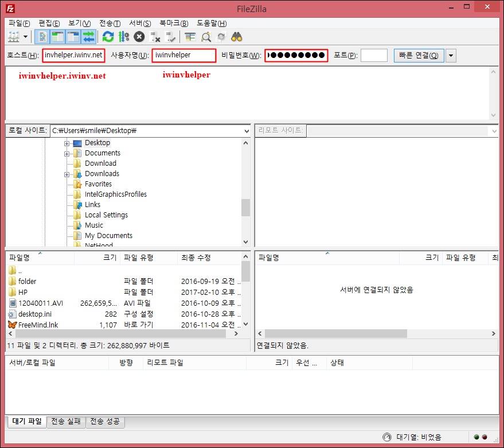Focus the 사용자명 username field
Screen dimensions: 504x448
tap(184, 55)
